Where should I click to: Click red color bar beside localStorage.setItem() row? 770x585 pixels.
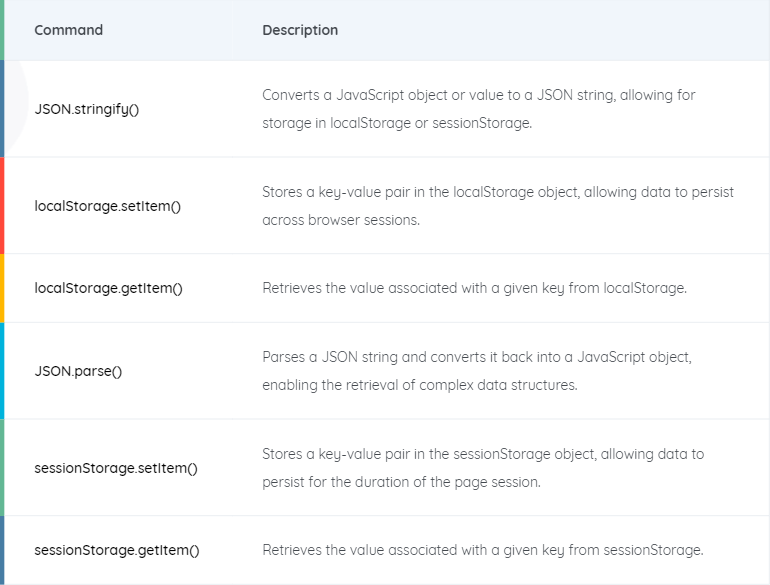[2, 205]
